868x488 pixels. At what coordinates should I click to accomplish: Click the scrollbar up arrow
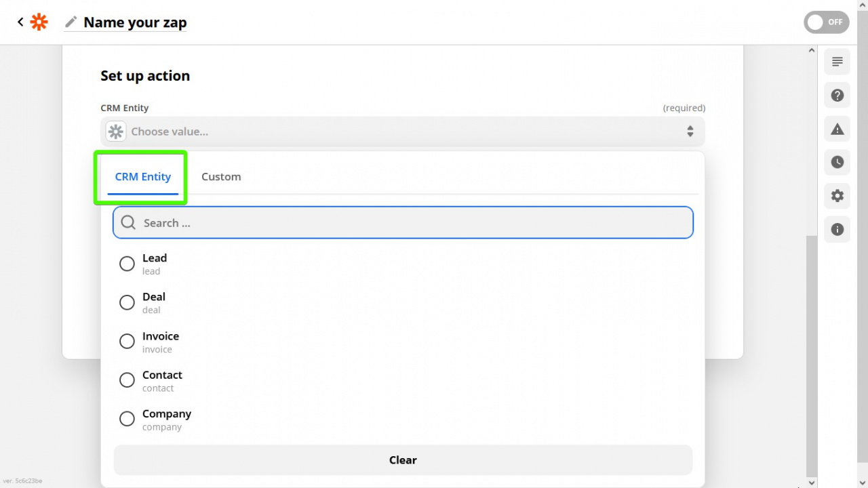[812, 51]
